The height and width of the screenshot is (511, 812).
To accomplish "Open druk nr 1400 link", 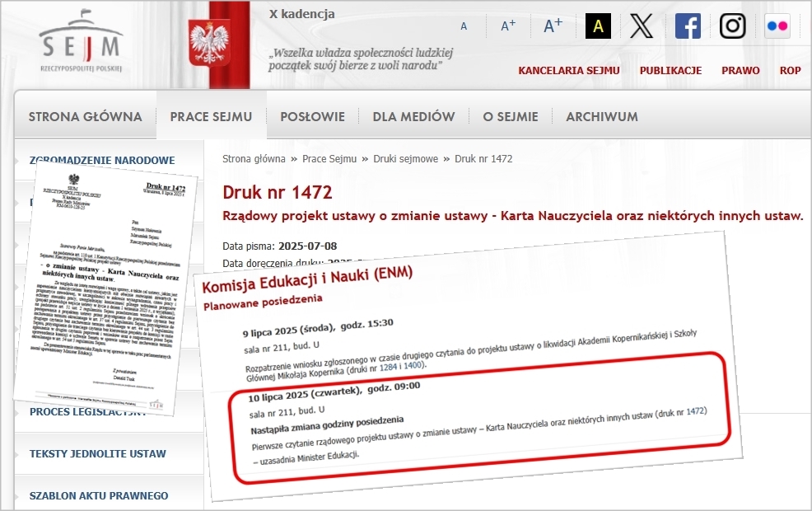I will [413, 365].
